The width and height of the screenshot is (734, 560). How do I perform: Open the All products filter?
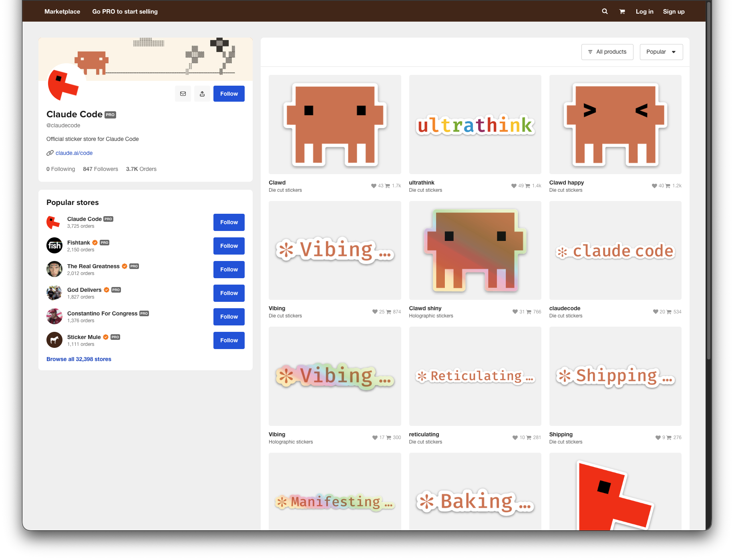(x=607, y=52)
